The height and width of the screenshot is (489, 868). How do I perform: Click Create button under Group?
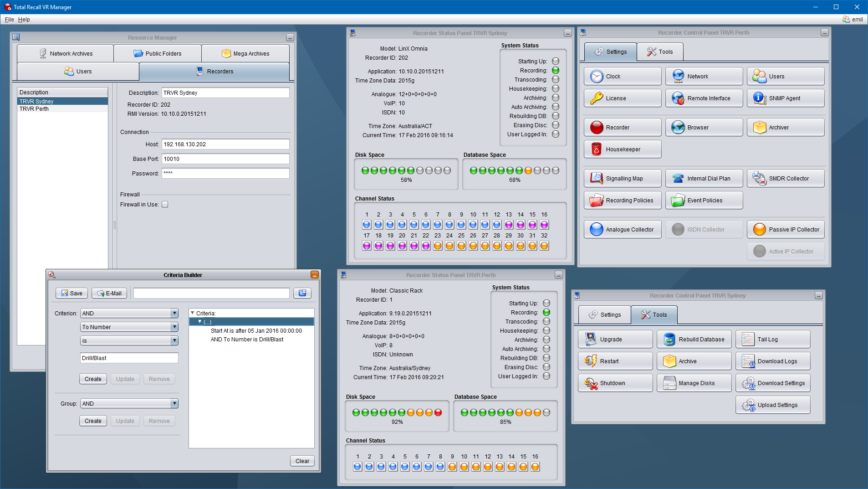[x=93, y=421]
